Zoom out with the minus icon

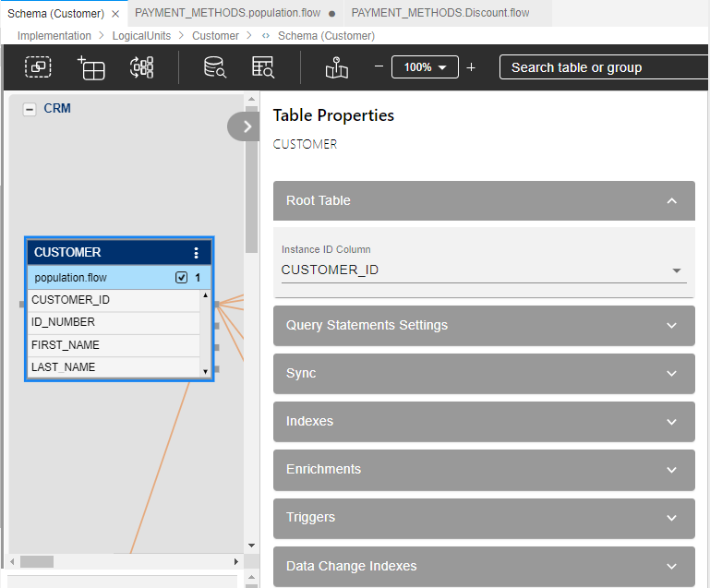click(x=379, y=67)
